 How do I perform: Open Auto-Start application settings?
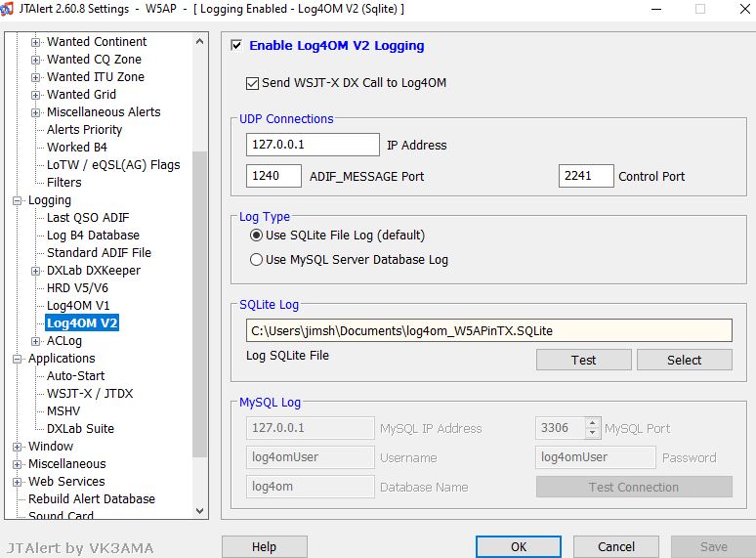click(x=75, y=375)
